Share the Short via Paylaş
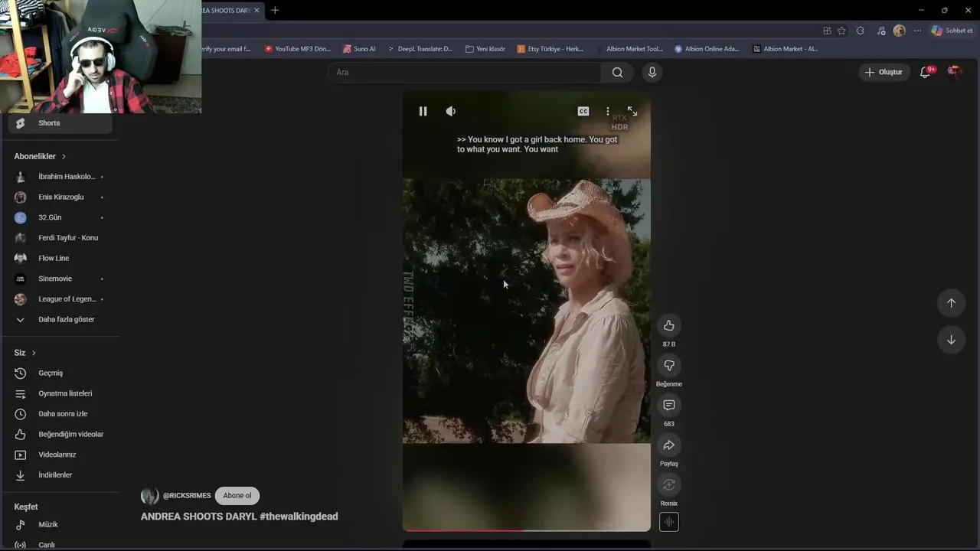The height and width of the screenshot is (551, 980). (x=669, y=445)
